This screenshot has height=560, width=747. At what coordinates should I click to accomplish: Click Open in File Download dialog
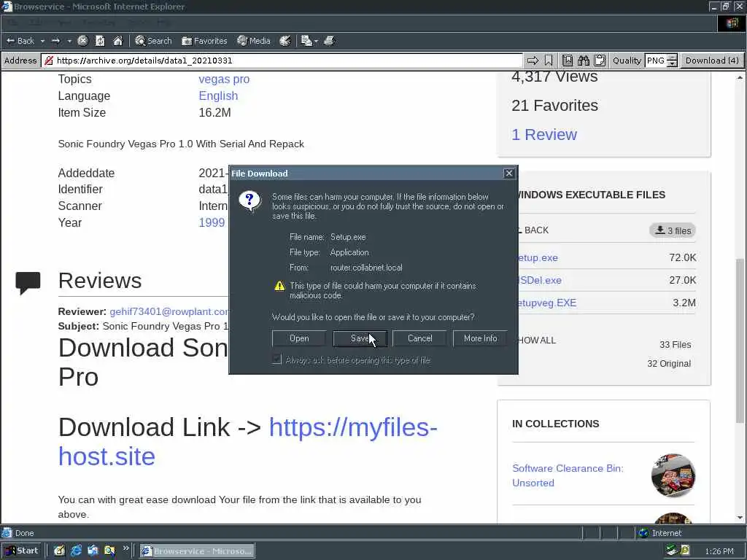pos(299,338)
